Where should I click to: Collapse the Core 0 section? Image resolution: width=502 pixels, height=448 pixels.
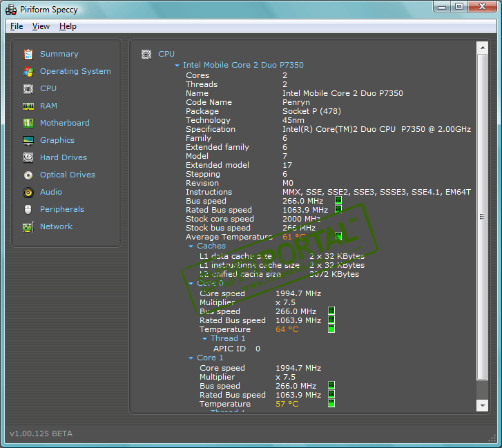pyautogui.click(x=191, y=284)
